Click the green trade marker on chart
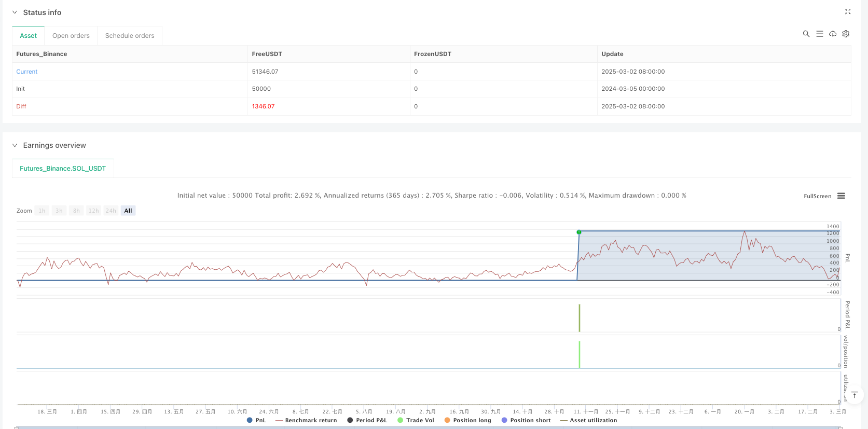 tap(579, 232)
